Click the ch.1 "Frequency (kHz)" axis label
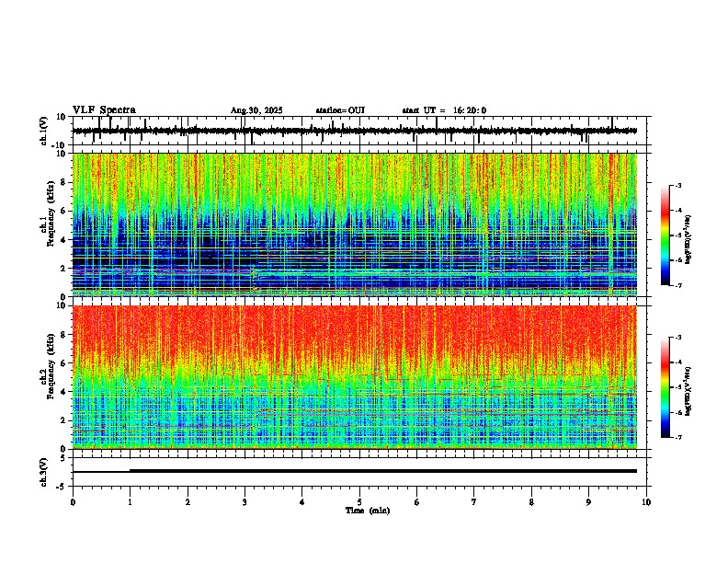 51,213
